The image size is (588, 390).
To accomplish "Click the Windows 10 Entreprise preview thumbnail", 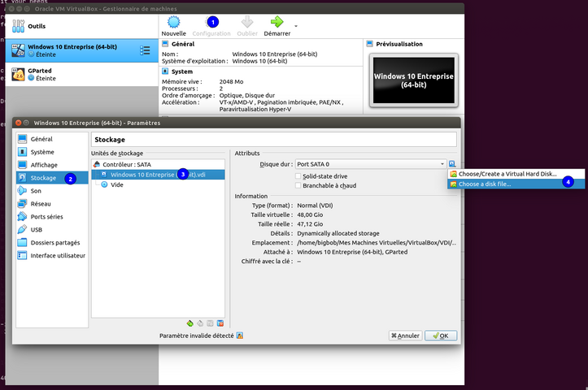I will point(414,80).
